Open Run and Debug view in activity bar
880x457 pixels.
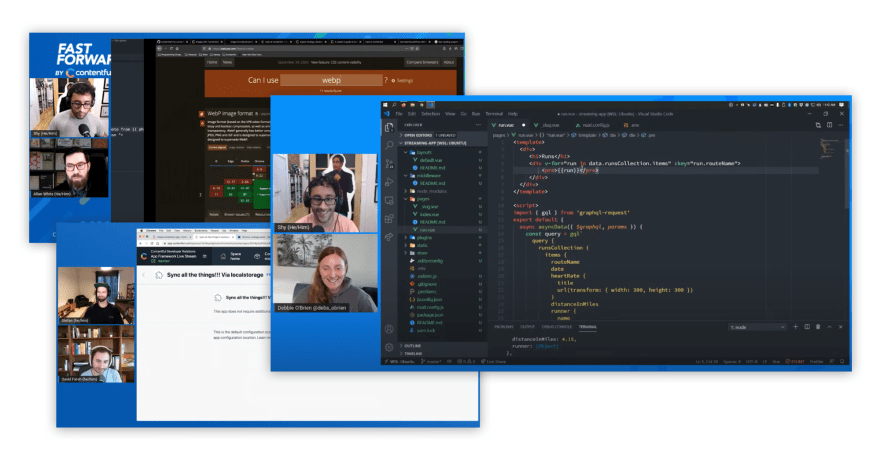coord(389,182)
